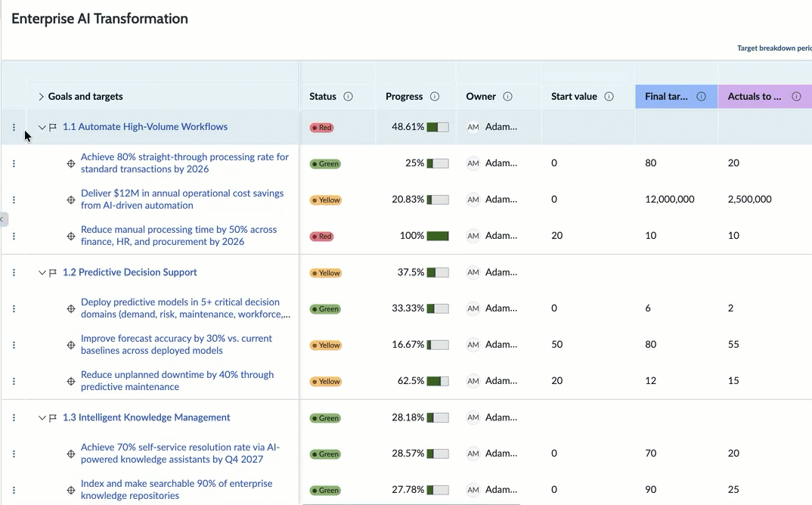Collapse the 1.1 Automate High-Volume Workflows goal
The width and height of the screenshot is (812, 505).
(x=42, y=128)
